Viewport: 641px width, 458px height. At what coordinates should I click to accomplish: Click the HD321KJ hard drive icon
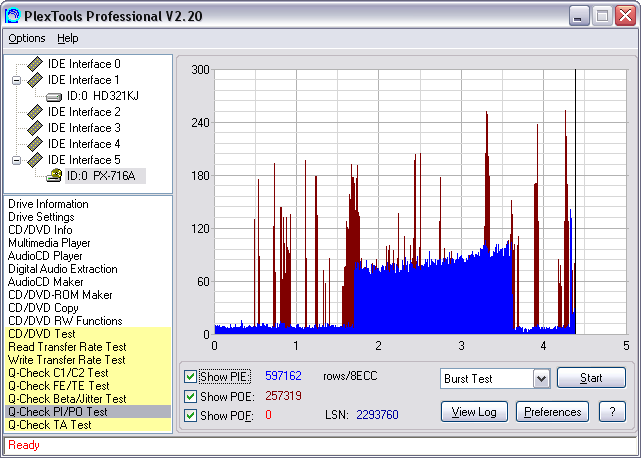(x=54, y=97)
